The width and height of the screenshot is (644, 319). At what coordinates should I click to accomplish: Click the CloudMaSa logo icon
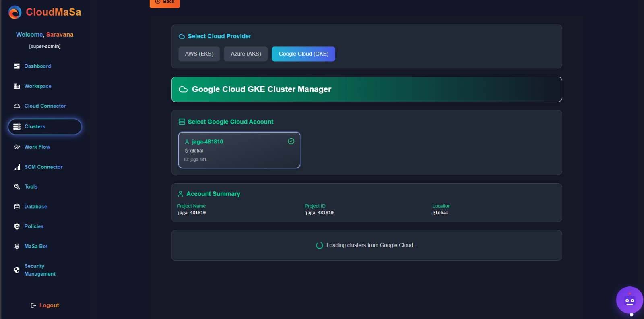click(15, 12)
